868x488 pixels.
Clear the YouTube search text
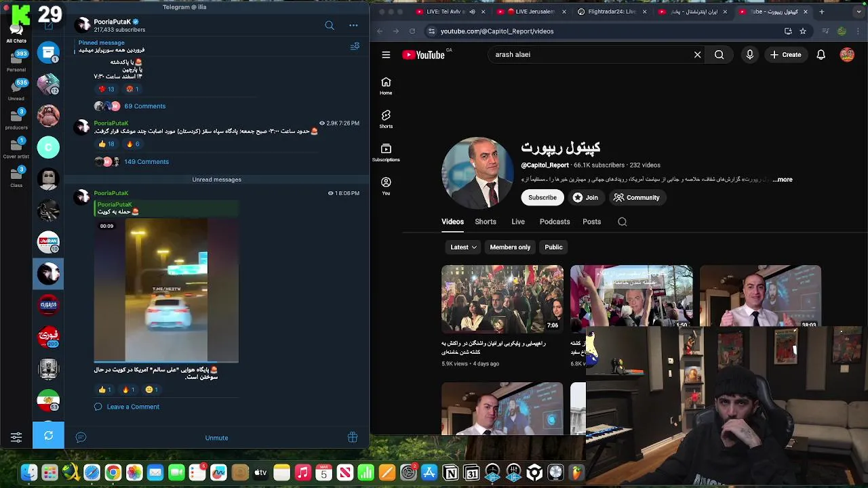tap(697, 55)
